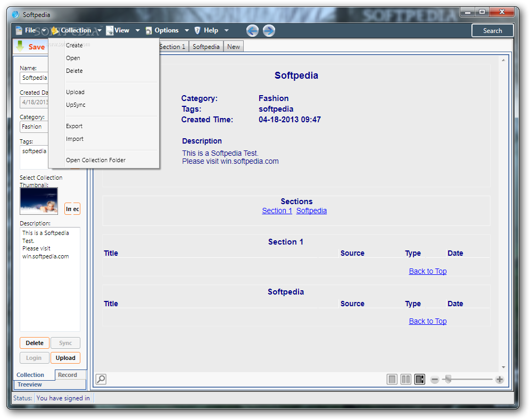Choose Delete from the Collection menu

[104, 71]
